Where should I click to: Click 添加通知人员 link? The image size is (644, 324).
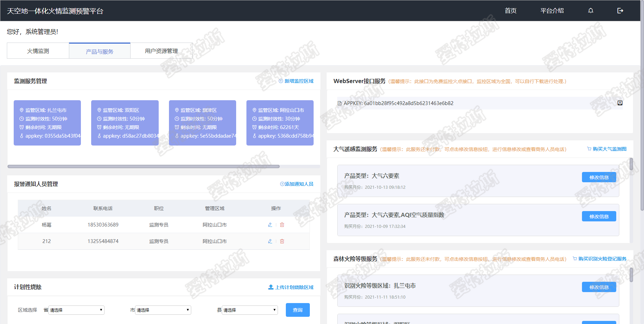297,184
